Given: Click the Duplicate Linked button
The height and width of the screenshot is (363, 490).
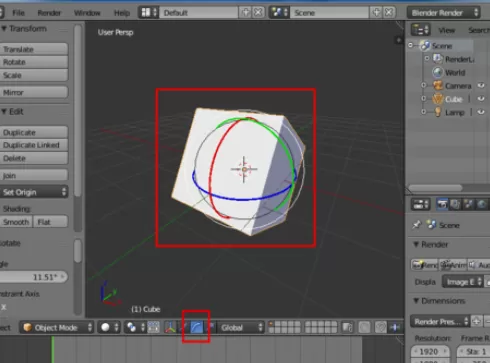Looking at the screenshot, I should (34, 145).
